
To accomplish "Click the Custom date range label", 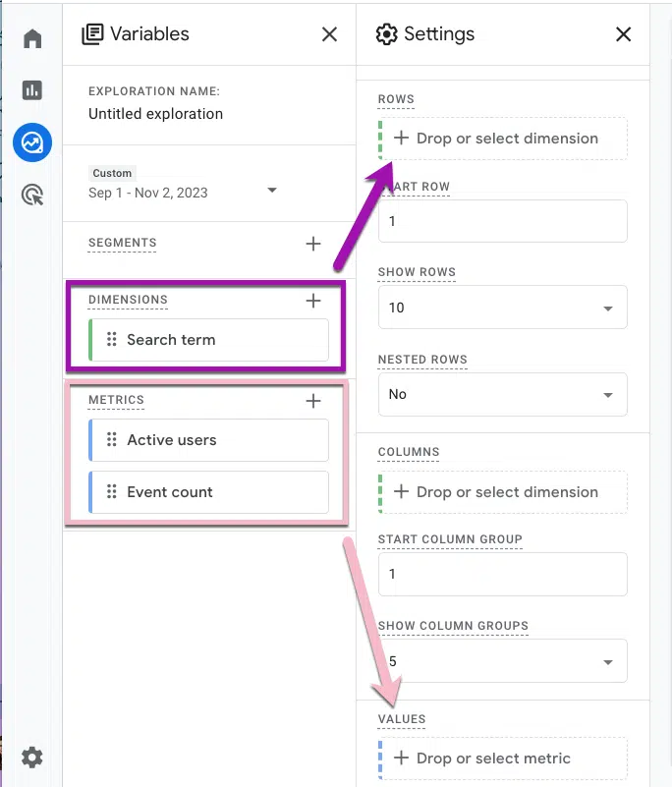I will tap(112, 173).
